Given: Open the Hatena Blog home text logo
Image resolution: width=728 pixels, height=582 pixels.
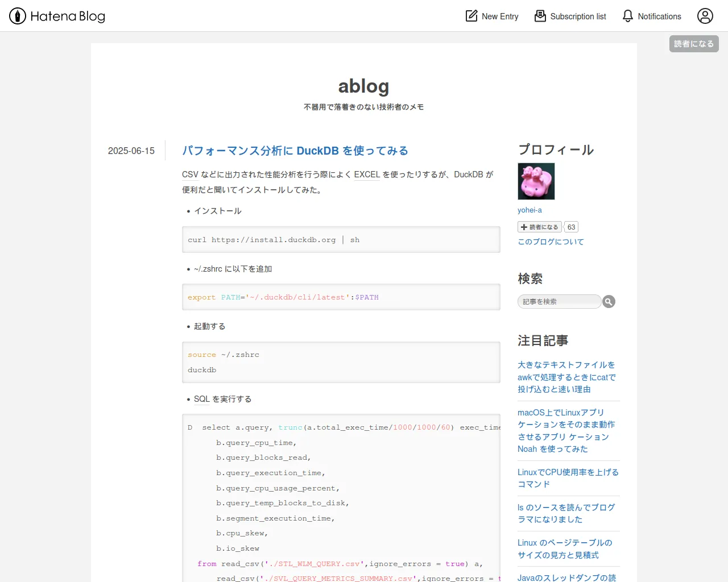Looking at the screenshot, I should [68, 16].
